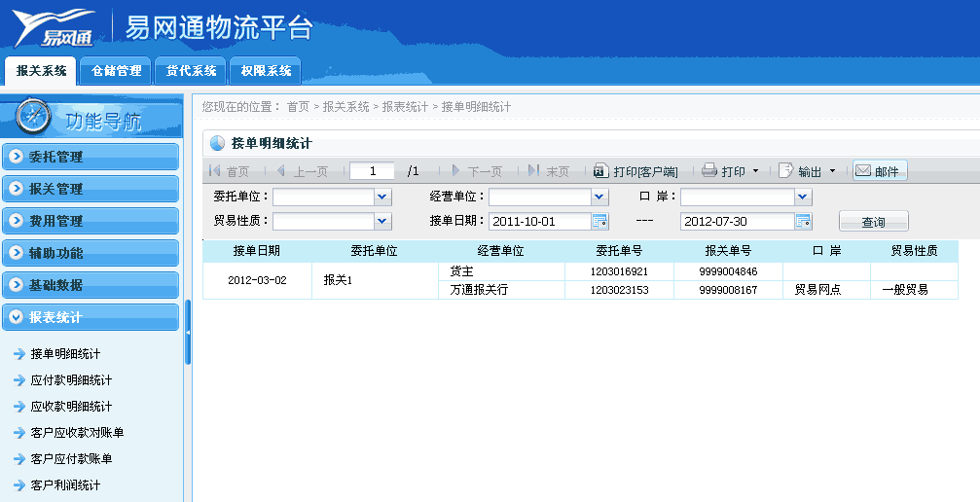Screen dimensions: 980x502
Task: Select cell with 委托单号 1203023153
Action: pyautogui.click(x=619, y=290)
